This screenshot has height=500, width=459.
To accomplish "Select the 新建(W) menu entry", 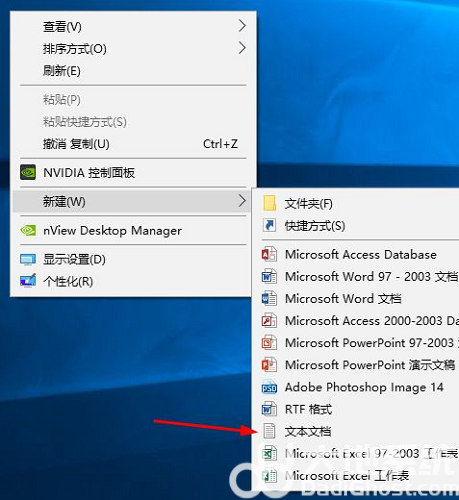I will point(132,201).
